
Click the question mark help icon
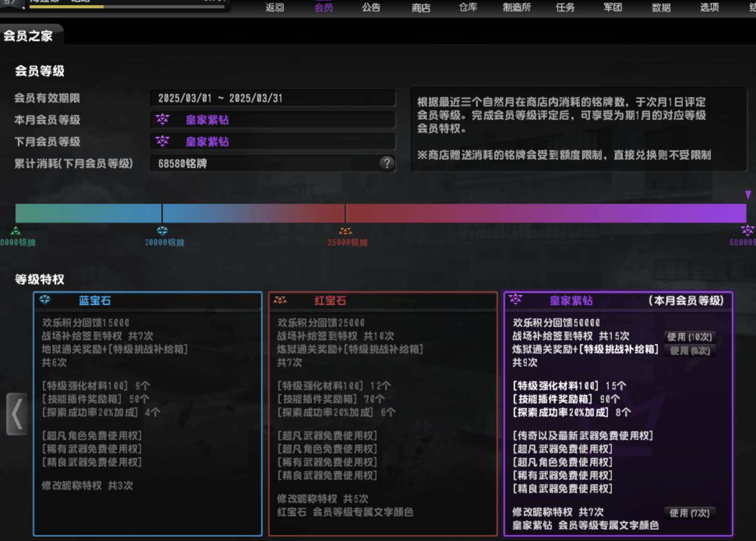tap(386, 164)
